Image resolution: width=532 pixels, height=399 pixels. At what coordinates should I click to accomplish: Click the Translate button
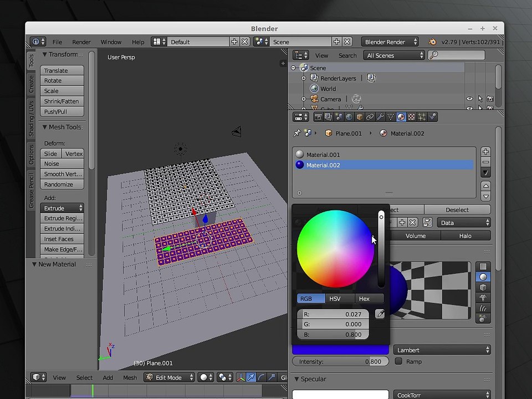pos(62,70)
